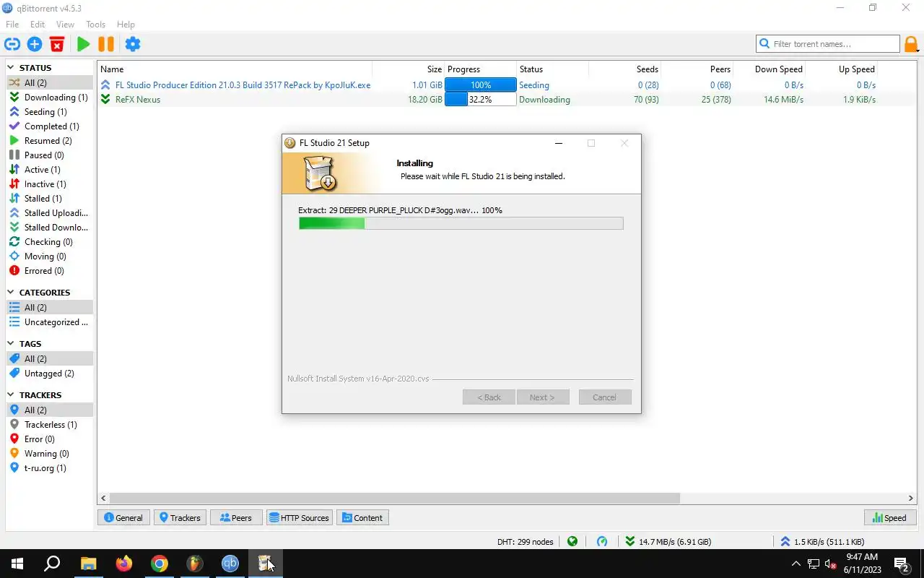Click the green Resume play toolbar icon

(83, 44)
